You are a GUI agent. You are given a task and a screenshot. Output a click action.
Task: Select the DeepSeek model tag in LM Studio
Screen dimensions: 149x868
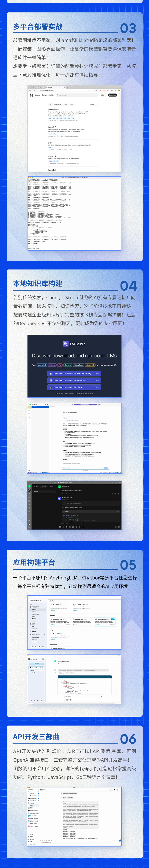pyautogui.click(x=78, y=365)
